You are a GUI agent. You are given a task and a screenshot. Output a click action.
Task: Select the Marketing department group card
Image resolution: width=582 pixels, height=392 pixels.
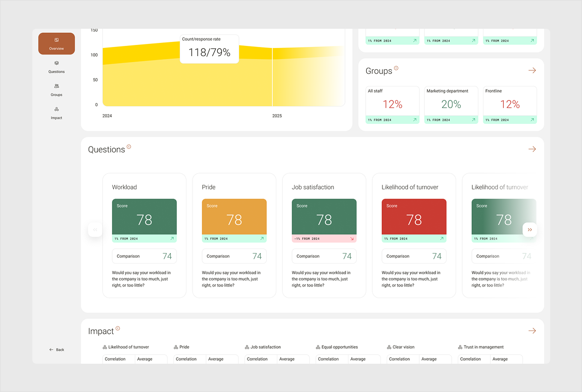click(451, 105)
